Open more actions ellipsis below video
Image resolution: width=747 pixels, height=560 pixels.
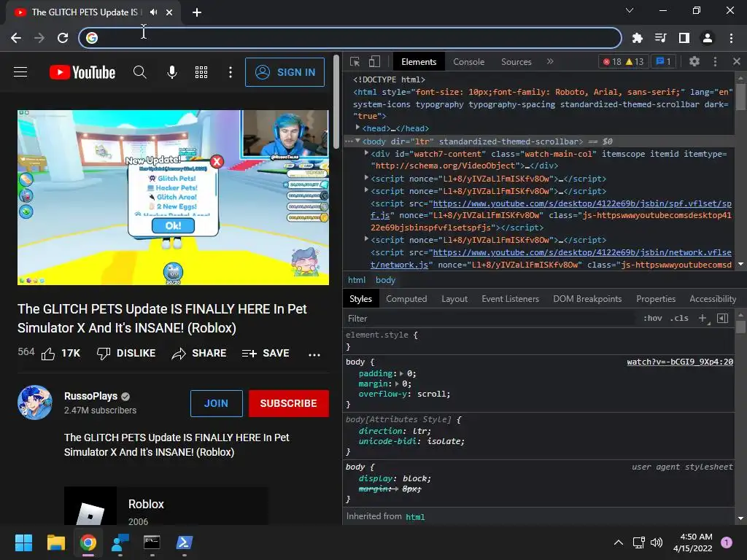point(314,354)
